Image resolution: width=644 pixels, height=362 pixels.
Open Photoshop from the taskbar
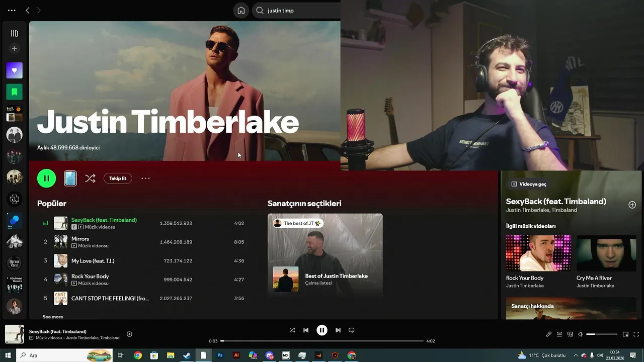tap(220, 355)
